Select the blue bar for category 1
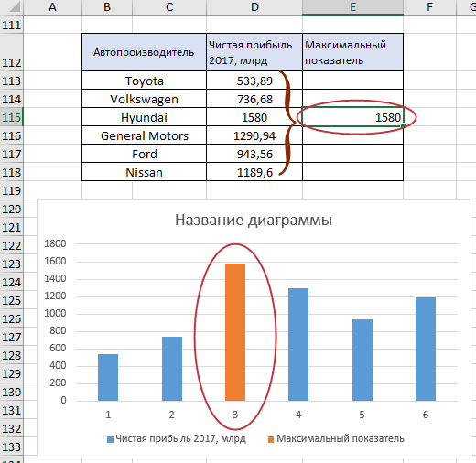The width and height of the screenshot is (476, 463). click(108, 377)
